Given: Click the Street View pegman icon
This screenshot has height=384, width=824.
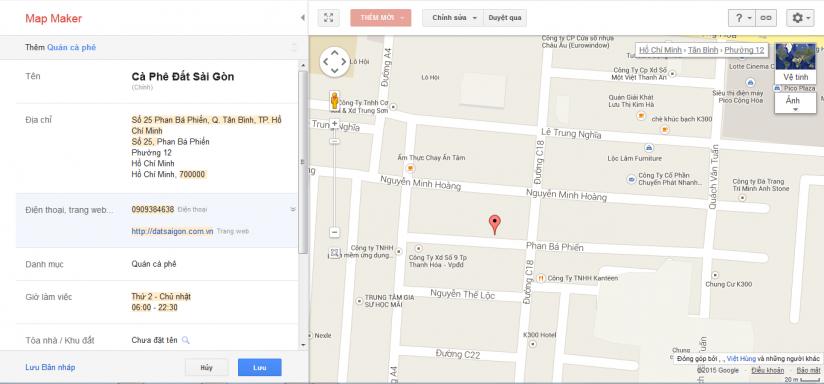Looking at the screenshot, I should pos(334,100).
